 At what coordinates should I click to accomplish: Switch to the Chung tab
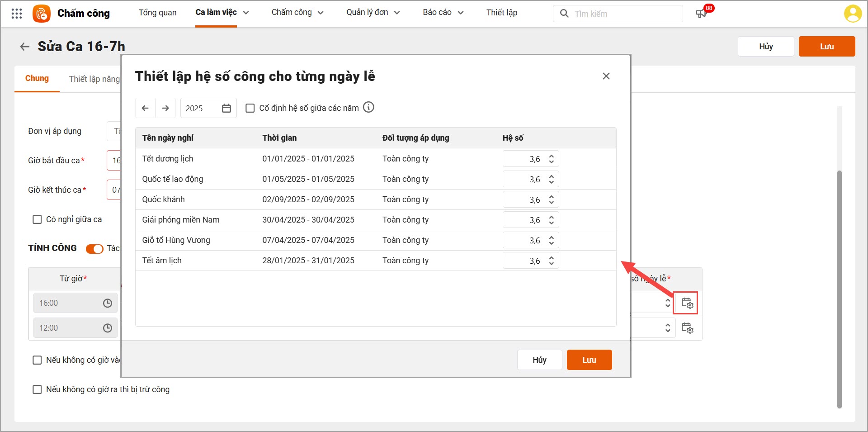point(37,79)
